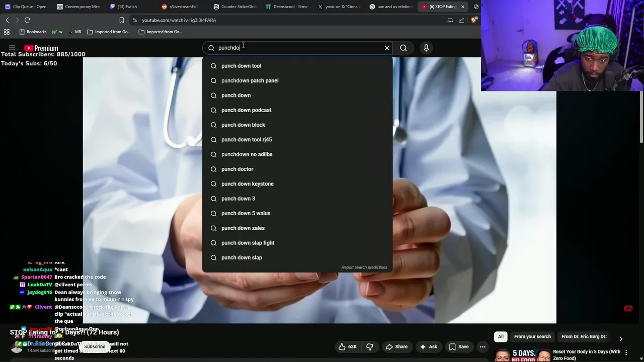Bookmark this page icon in address bar
Image resolution: width=644 pixels, height=362 pixels.
pos(121,20)
